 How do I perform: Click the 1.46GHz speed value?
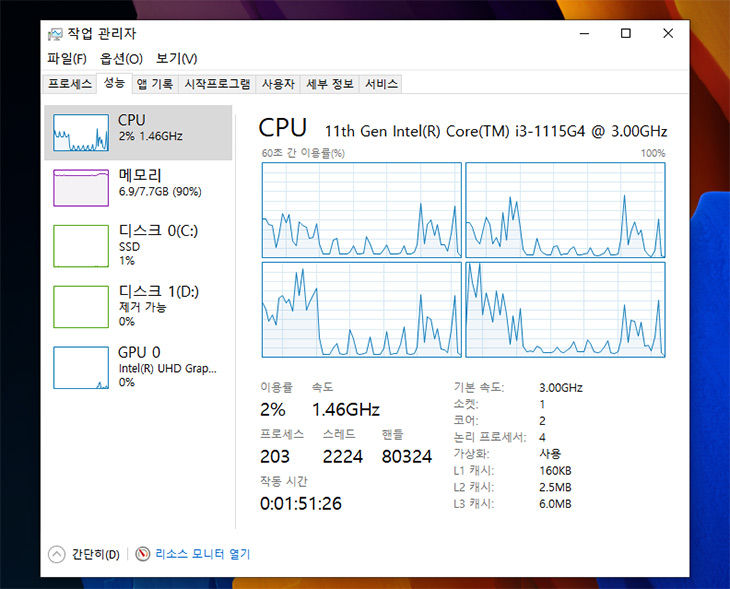[346, 410]
